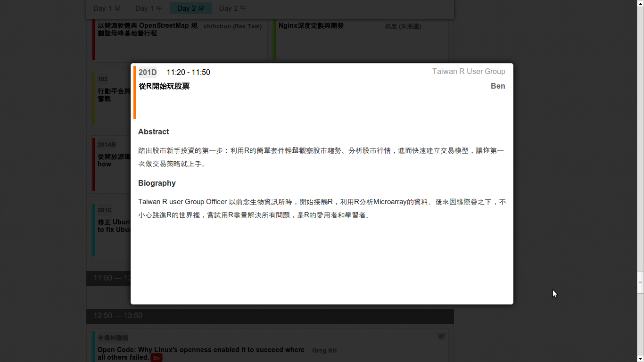Image resolution: width=644 pixels, height=362 pixels.
Task: Click the speaker name Ben
Action: tap(498, 86)
